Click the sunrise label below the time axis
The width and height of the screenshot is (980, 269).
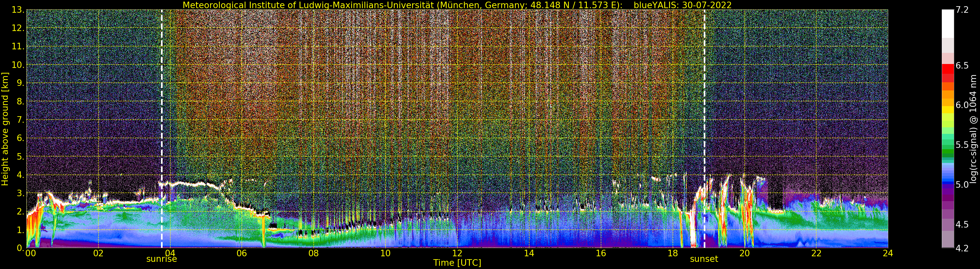tap(162, 259)
